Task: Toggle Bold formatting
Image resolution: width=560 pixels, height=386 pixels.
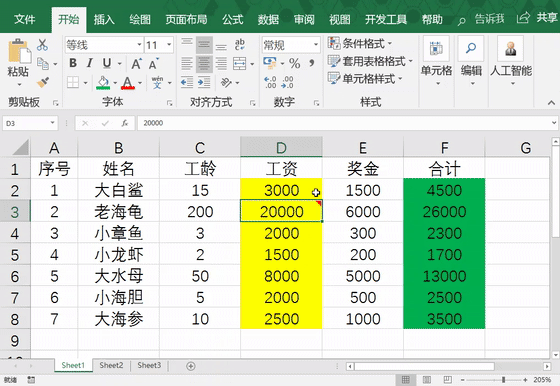Action: (73, 63)
